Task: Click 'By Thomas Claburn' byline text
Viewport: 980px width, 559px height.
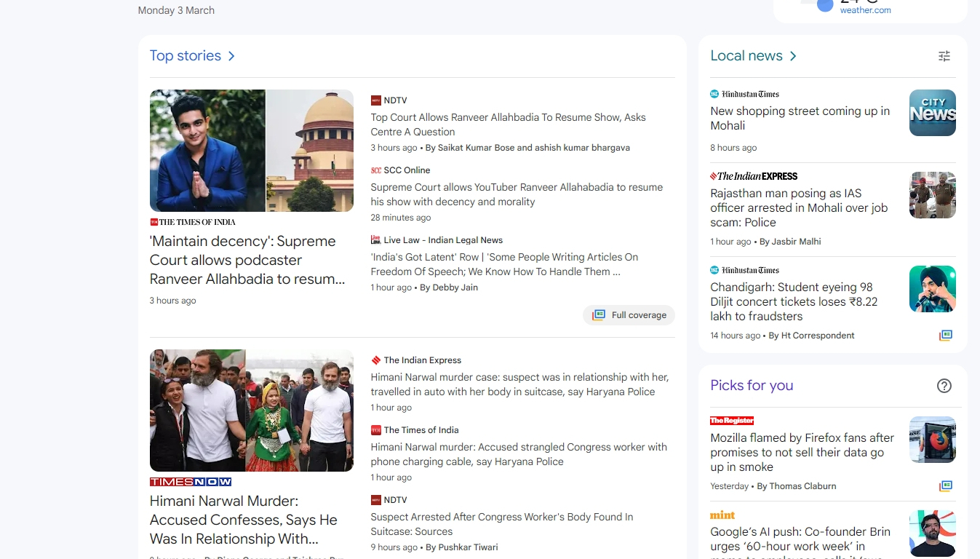Action: point(796,486)
